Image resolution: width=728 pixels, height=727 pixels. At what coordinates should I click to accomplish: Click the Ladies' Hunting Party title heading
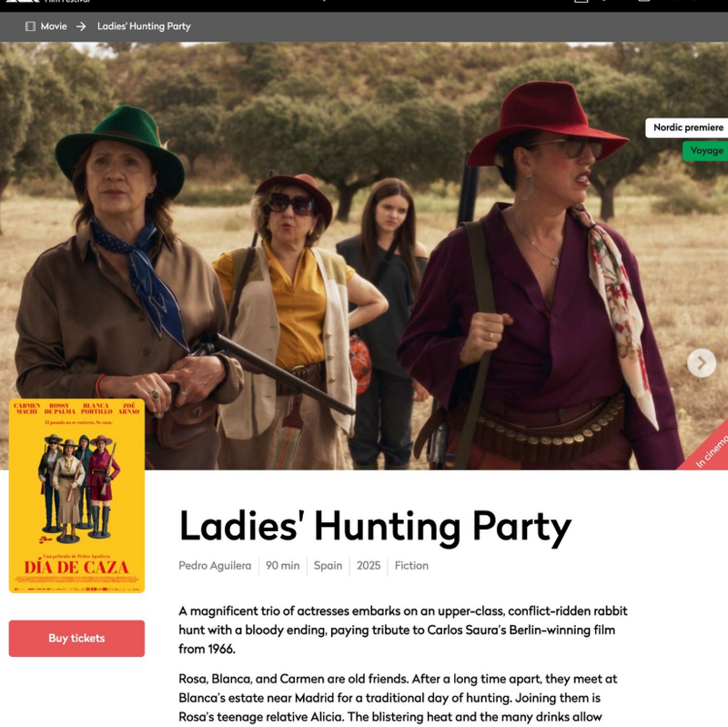tap(375, 527)
